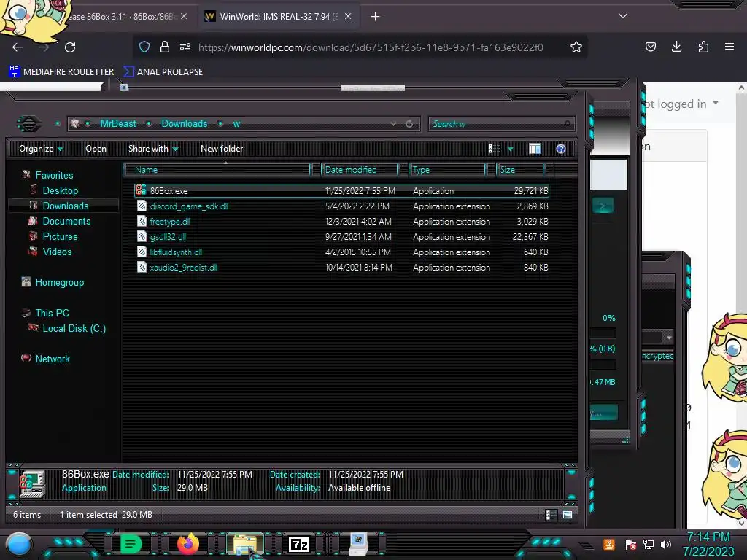Click the w folder breadcrumb

[x=236, y=124]
